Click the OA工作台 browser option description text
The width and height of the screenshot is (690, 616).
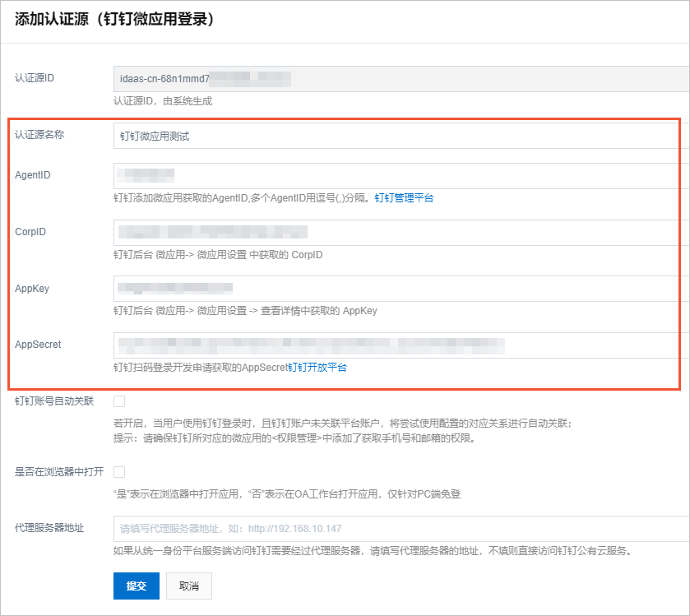[287, 494]
